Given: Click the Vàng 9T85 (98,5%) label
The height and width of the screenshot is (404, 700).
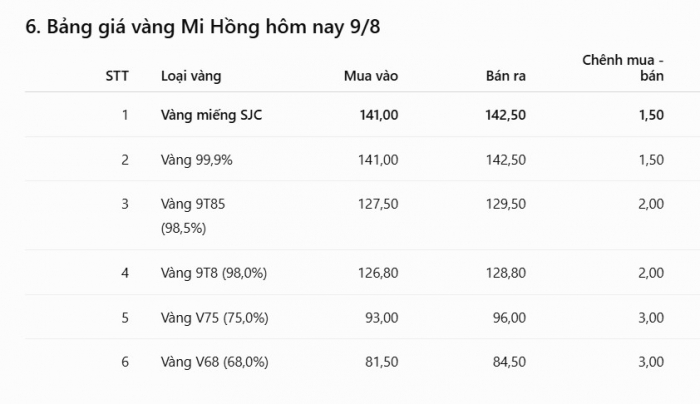Looking at the screenshot, I should 193,216.
